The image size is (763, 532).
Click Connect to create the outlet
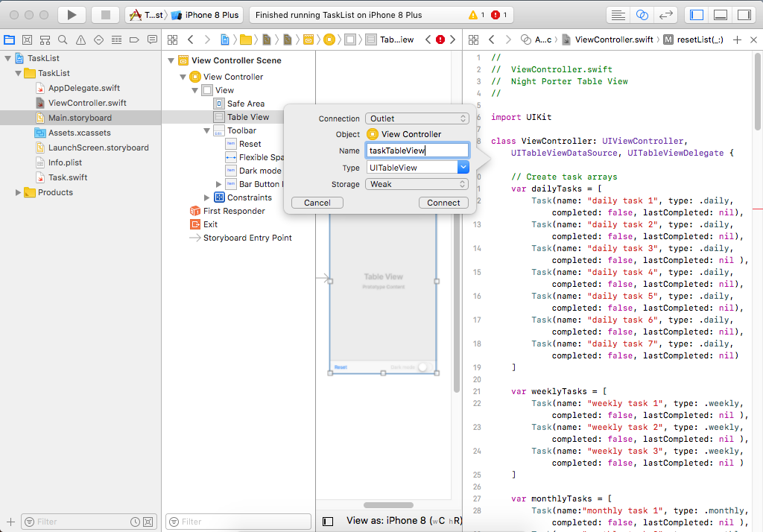(443, 203)
